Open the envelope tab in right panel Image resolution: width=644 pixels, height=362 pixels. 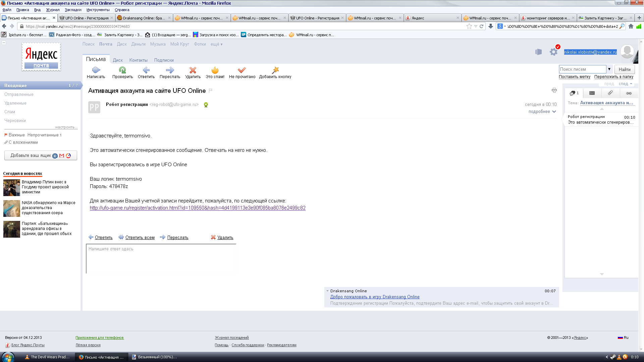tap(592, 93)
